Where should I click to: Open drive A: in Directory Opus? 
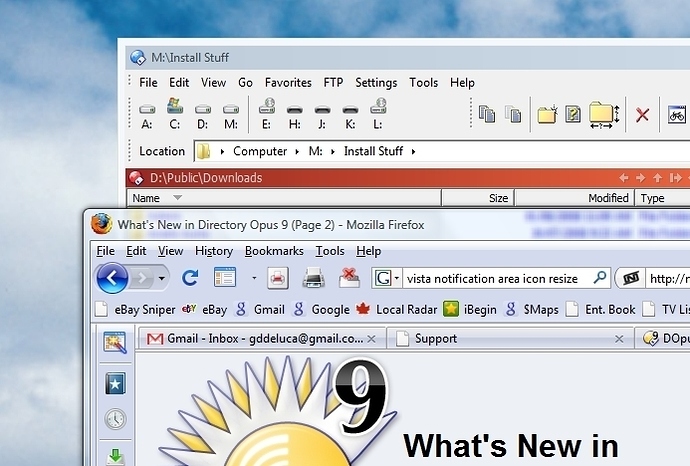(x=147, y=115)
